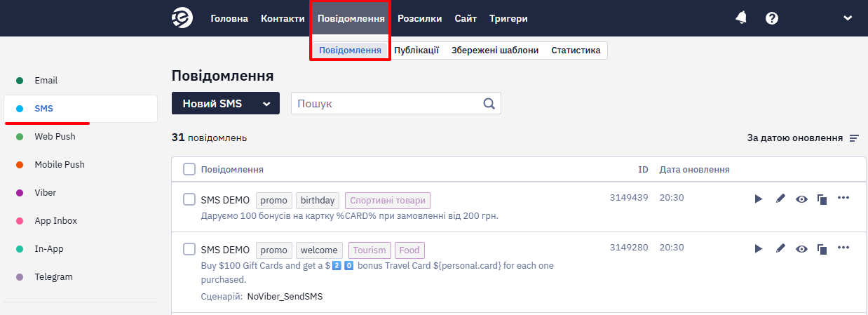Go to Головна in top navigation
868x315 pixels.
tap(229, 18)
